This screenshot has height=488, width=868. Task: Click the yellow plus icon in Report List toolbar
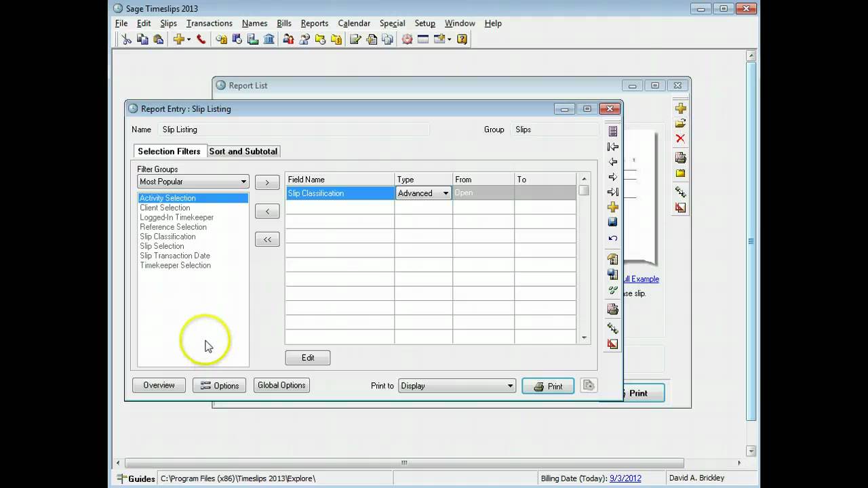(x=680, y=108)
